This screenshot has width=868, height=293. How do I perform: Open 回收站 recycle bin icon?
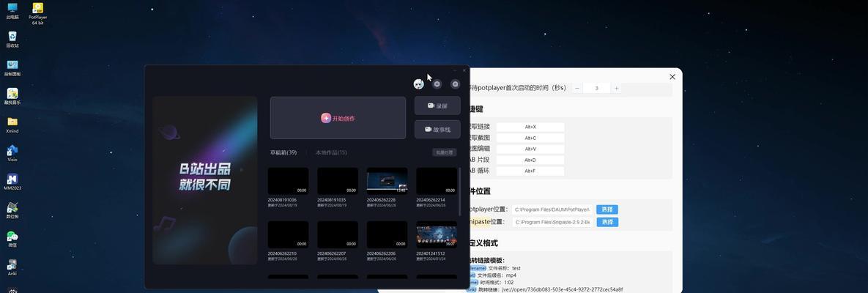click(12, 40)
